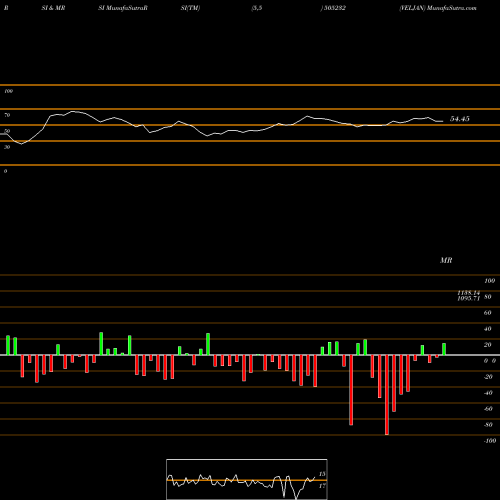
Task: Click the MR panel title label
Action: coord(446,260)
